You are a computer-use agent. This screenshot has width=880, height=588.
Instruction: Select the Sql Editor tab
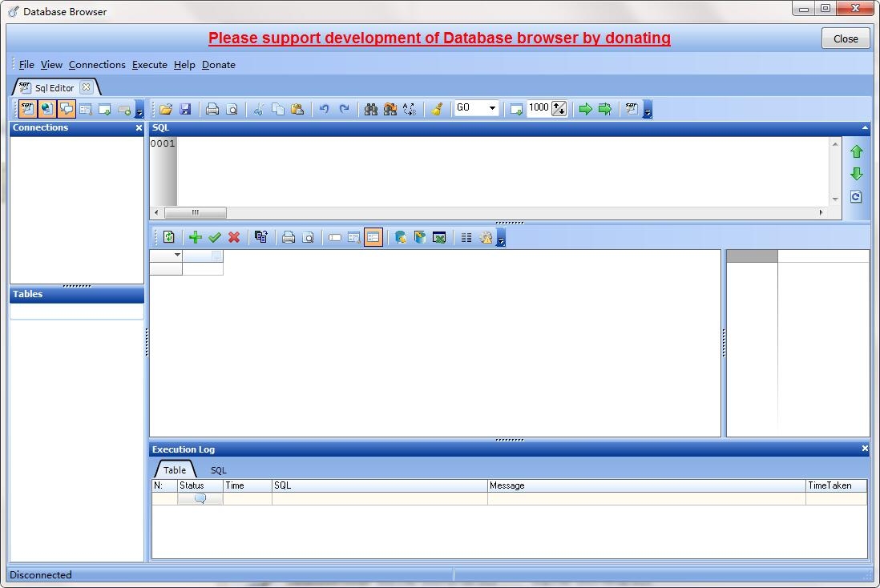point(54,87)
